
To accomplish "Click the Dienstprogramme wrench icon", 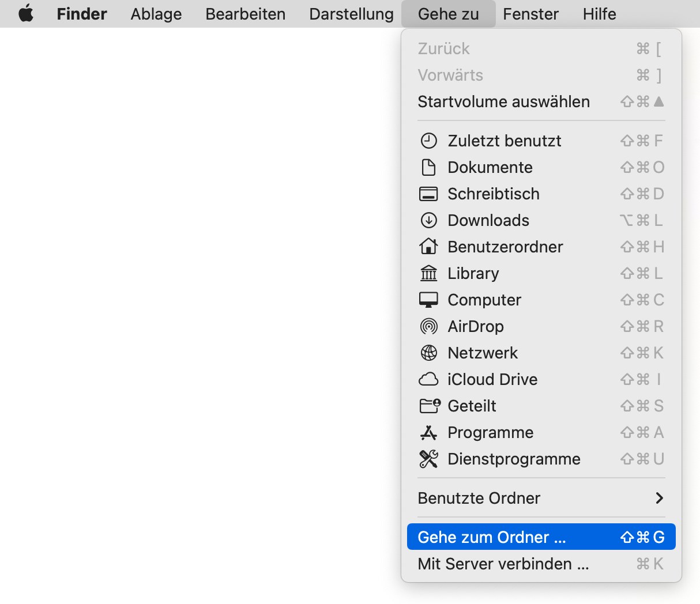I will (429, 459).
